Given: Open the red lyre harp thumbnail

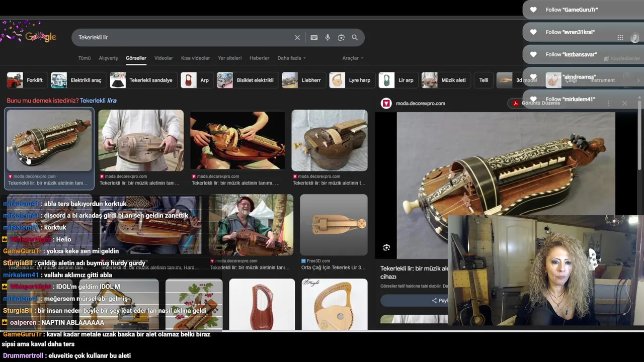Looking at the screenshot, I should click(x=262, y=305).
